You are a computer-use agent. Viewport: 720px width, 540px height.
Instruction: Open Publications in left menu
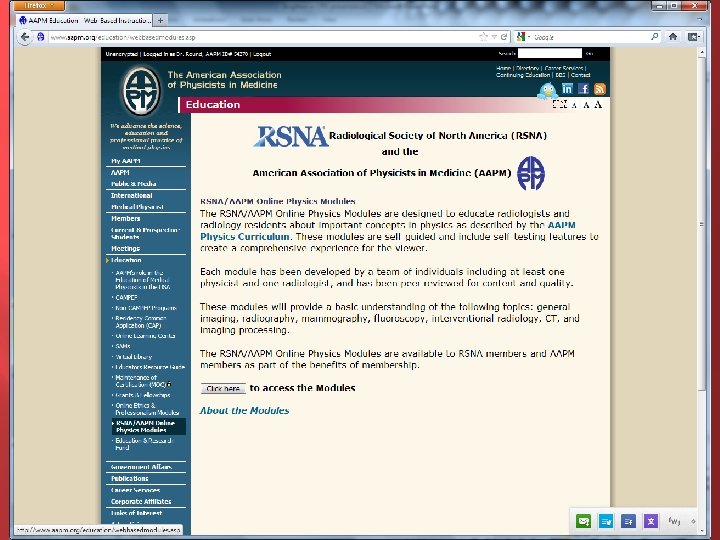[x=129, y=478]
